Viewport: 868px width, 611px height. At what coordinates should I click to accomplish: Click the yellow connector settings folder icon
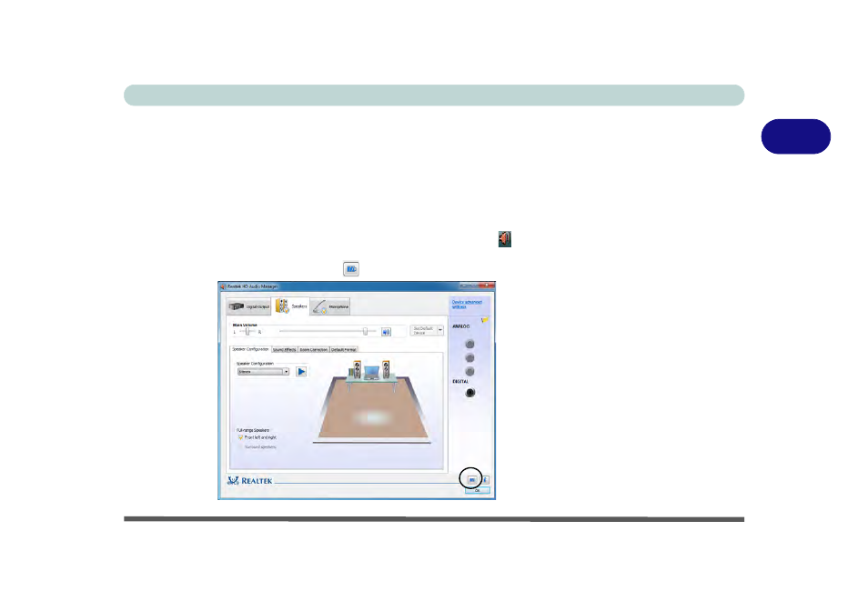tap(484, 320)
